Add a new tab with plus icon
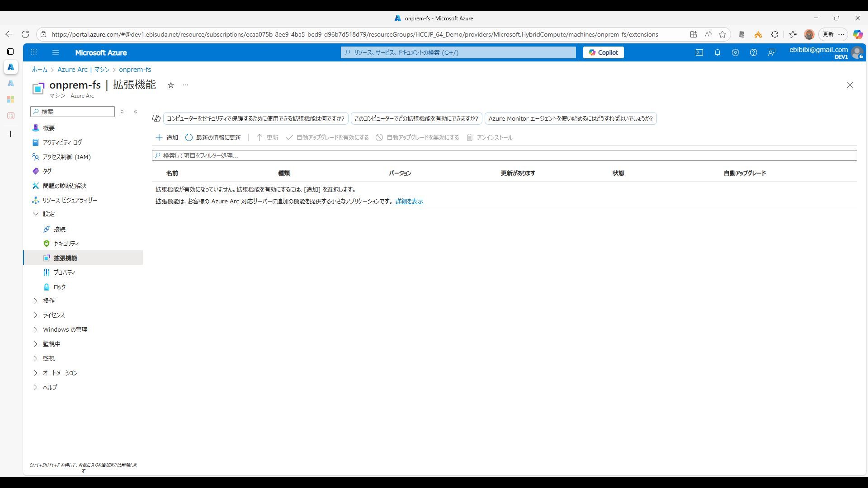 10,134
